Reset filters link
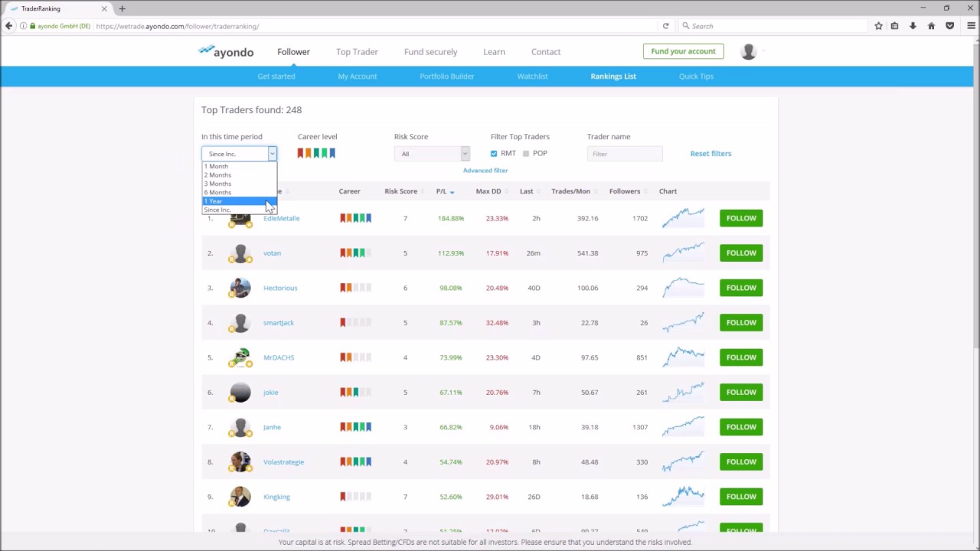The height and width of the screenshot is (551, 980). pos(710,154)
